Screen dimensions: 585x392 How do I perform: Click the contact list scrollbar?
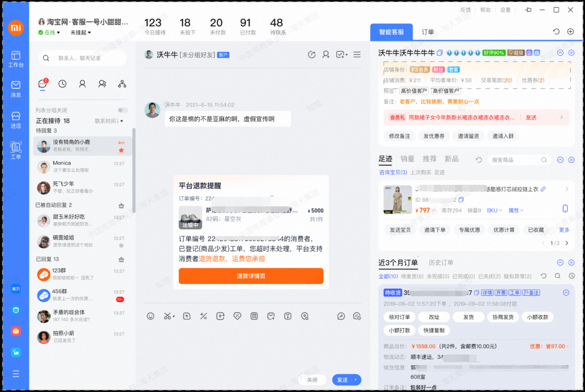pos(134,170)
